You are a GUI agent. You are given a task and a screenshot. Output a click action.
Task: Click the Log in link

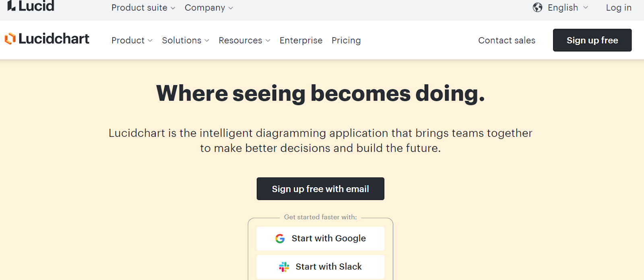(618, 8)
